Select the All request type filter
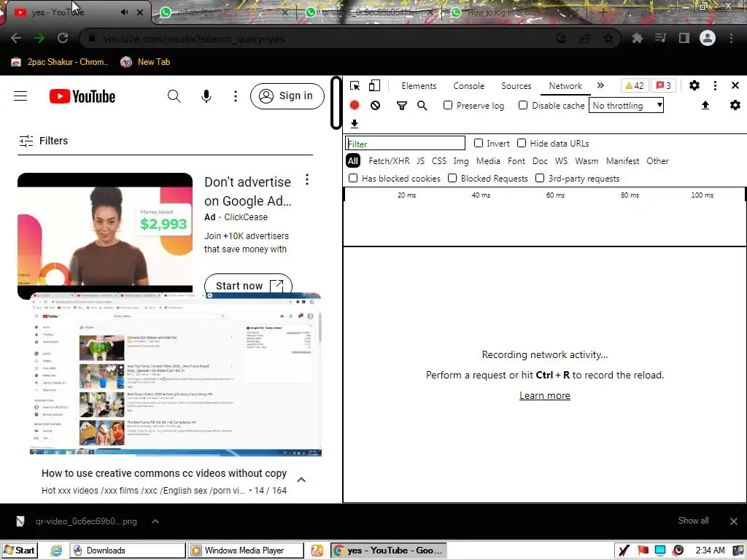Screen dimensions: 747x560 353,161
